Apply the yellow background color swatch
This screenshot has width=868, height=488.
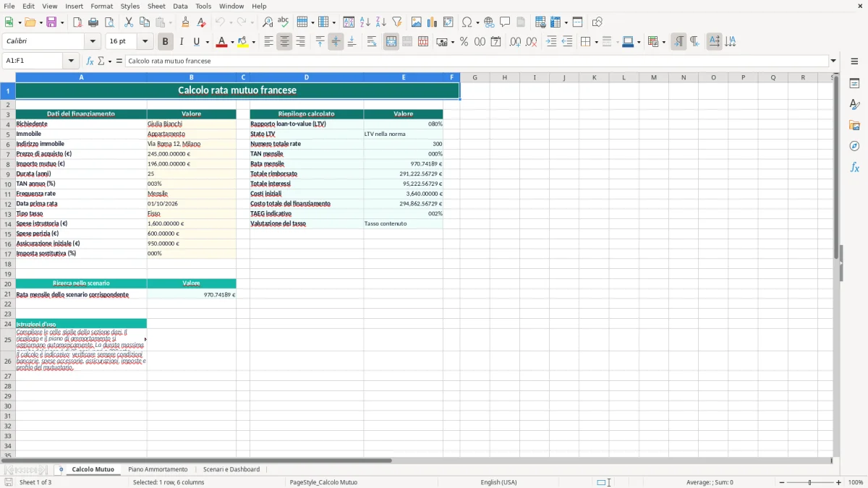pyautogui.click(x=243, y=42)
